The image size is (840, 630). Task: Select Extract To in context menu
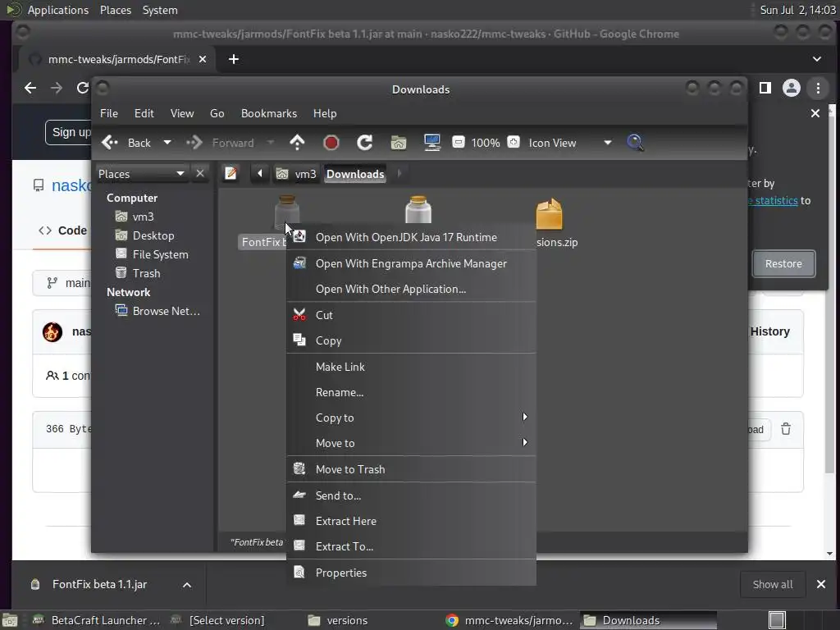pyautogui.click(x=412, y=547)
